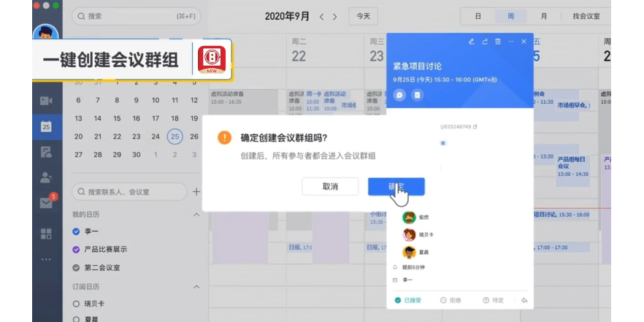
Task: Open the workbench grid icon in sidebar
Action: point(46,234)
